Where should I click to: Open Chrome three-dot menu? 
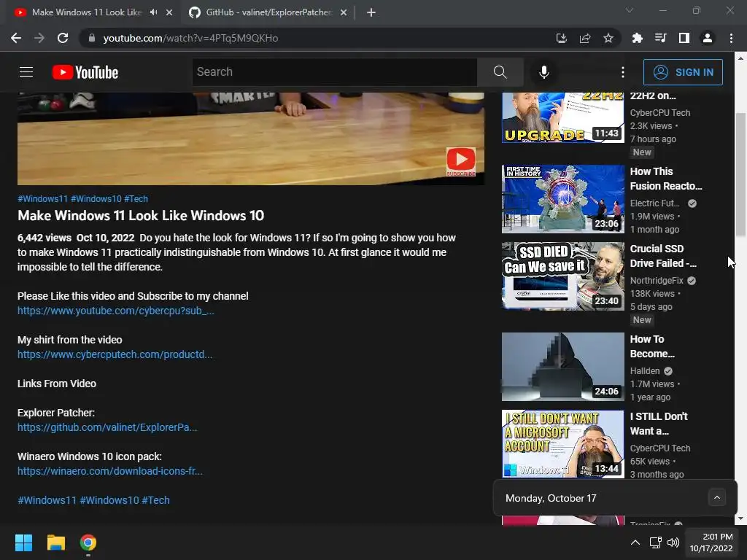point(731,38)
